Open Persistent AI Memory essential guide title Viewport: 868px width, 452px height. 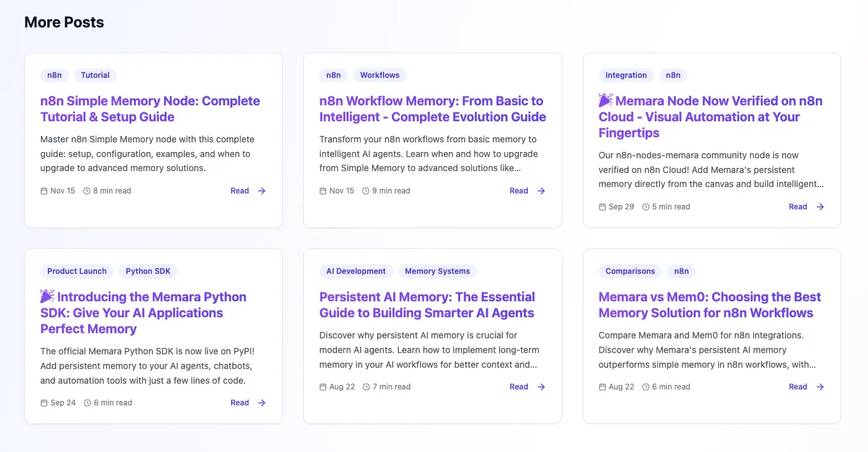tap(427, 305)
